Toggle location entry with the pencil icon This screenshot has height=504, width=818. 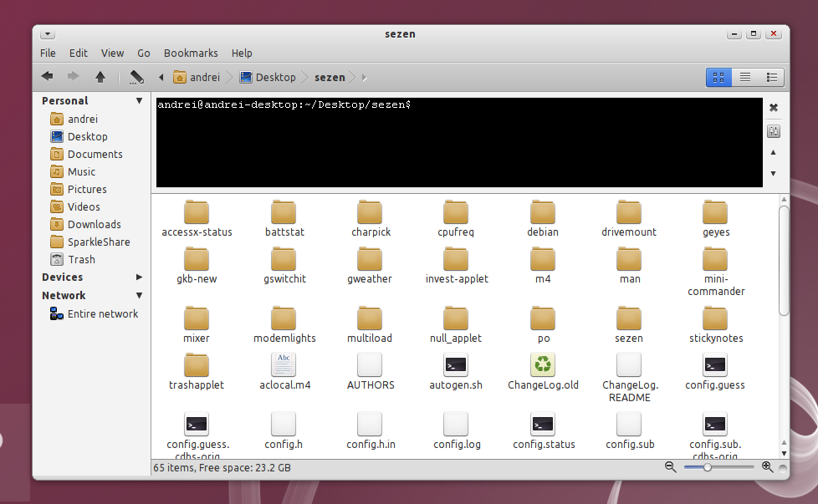[x=136, y=77]
